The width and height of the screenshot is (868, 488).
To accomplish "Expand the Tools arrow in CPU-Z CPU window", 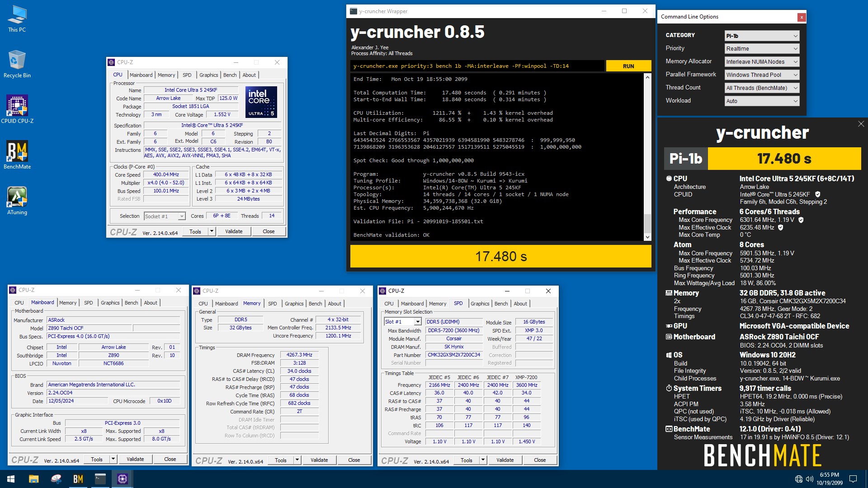I will pos(211,231).
